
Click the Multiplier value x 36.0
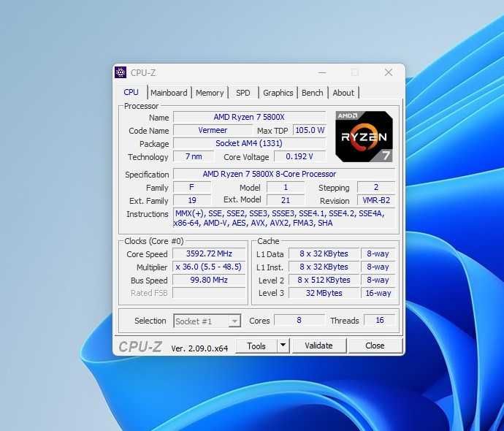coord(209,267)
